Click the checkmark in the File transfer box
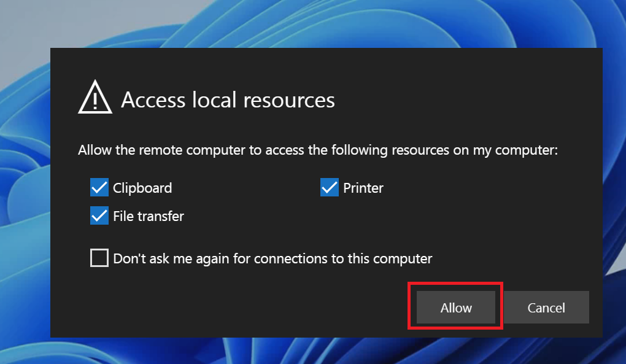This screenshot has width=626, height=364. coord(99,215)
